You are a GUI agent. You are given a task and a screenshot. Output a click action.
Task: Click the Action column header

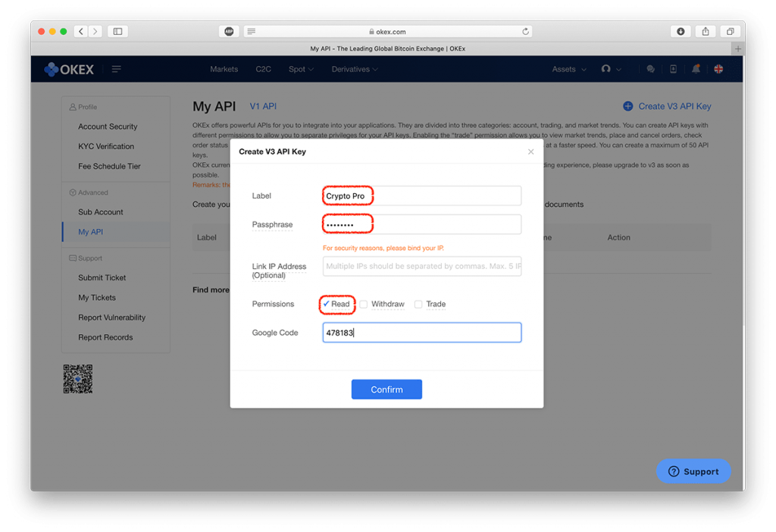618,237
